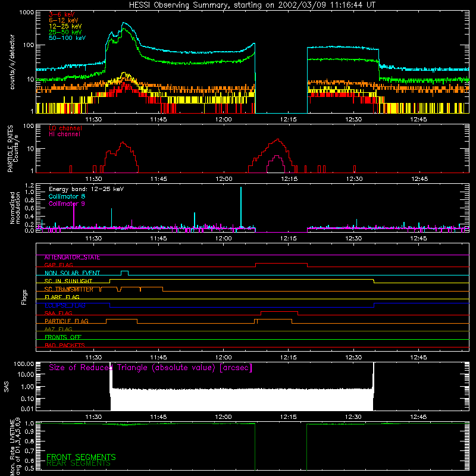Click the Mon. Rate LIVETIME axis title
Viewport: 476px width, 476px height.
[x=15, y=447]
